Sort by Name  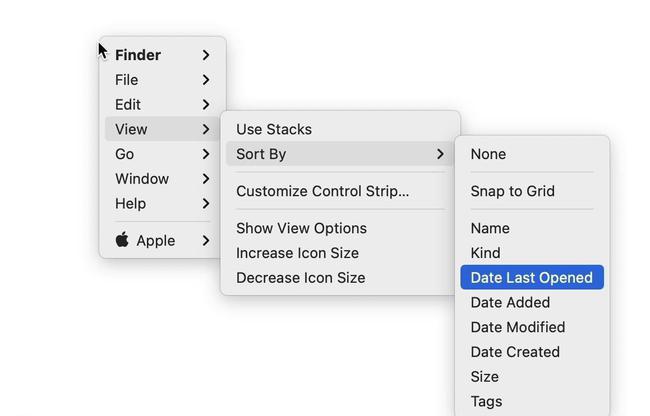(490, 228)
